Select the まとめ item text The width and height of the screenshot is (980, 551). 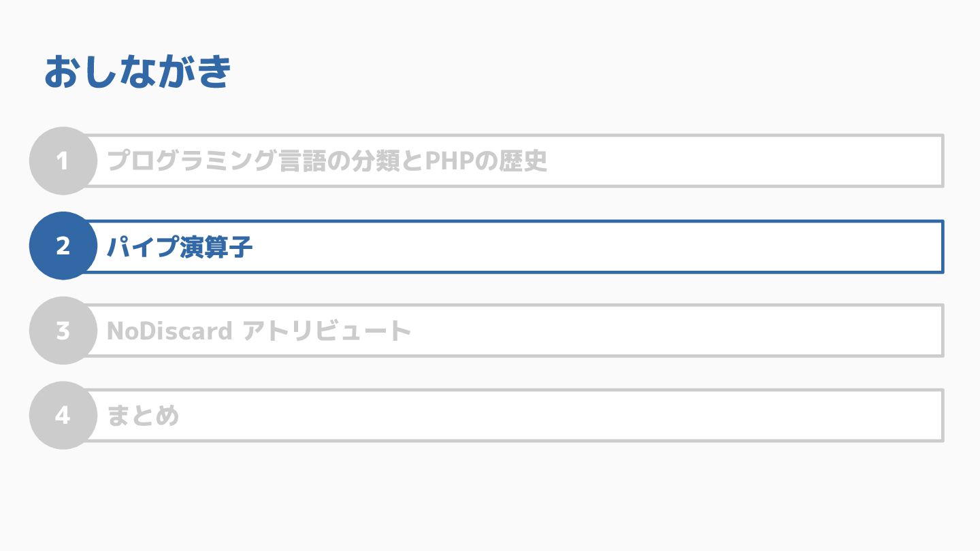point(143,416)
